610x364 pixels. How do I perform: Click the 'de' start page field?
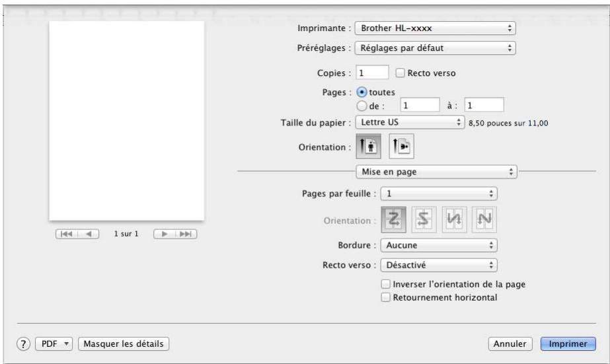click(420, 105)
